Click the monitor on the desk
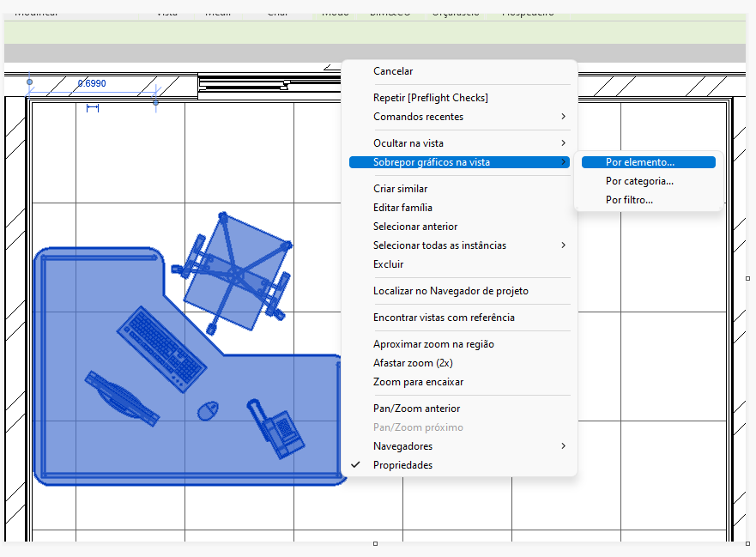756x557 pixels. pos(121,397)
